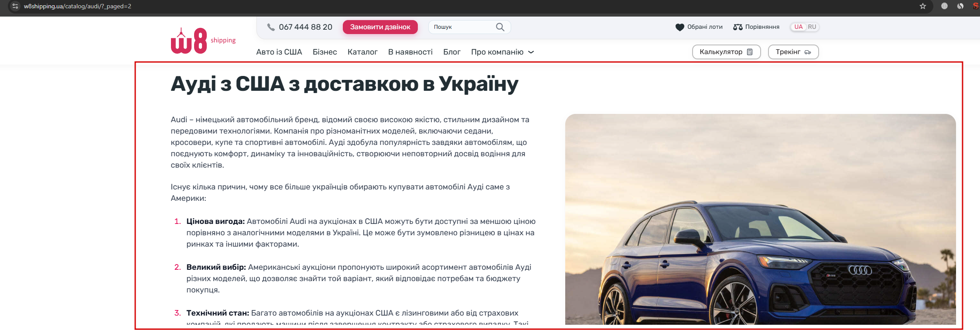Click the heart favorites icon
Screen dimensions: 980x330
tap(680, 27)
